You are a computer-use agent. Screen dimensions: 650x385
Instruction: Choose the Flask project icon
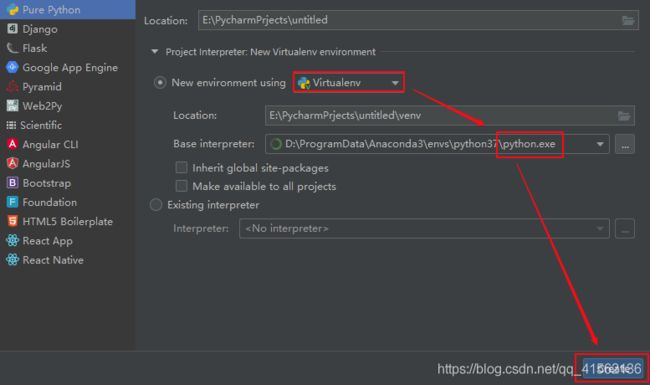click(x=12, y=48)
